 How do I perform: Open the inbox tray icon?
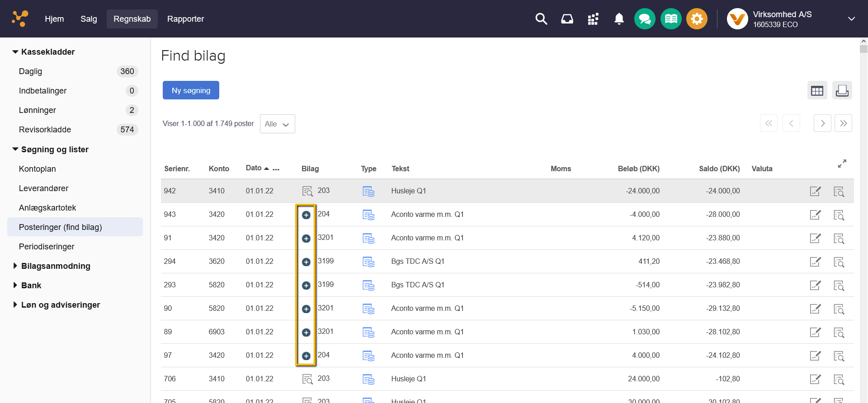tap(567, 19)
